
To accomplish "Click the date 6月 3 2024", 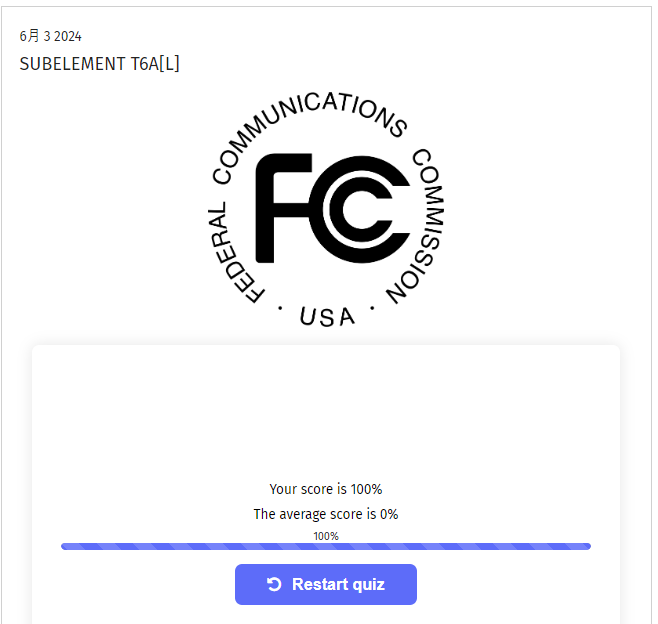I will point(50,37).
